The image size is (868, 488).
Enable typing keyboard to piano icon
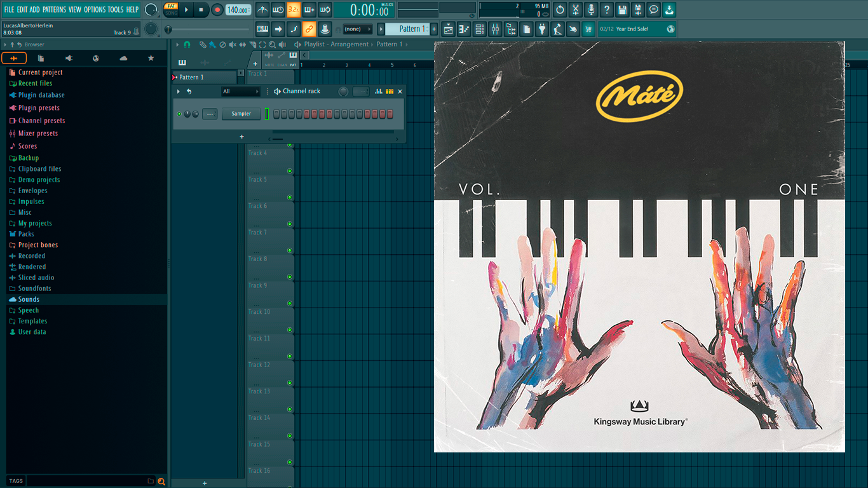coord(262,29)
